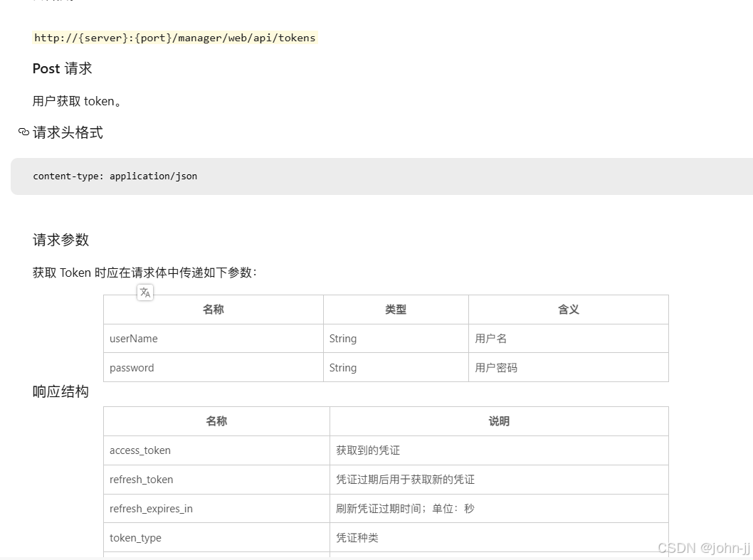Select the refresh_token table cell
The height and width of the screenshot is (560, 753).
coord(141,480)
